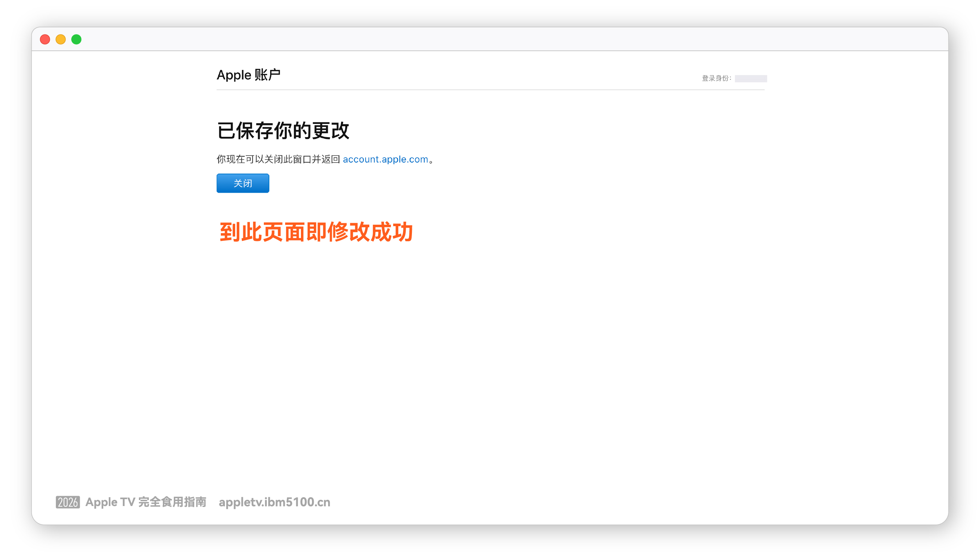Click the 账户 characters in header
980x552 pixels.
coord(267,75)
